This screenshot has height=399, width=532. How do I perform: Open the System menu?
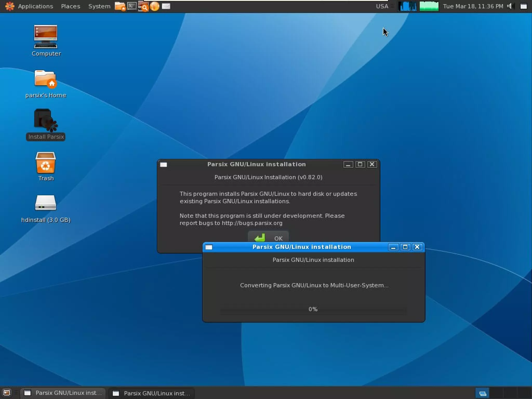tap(99, 6)
